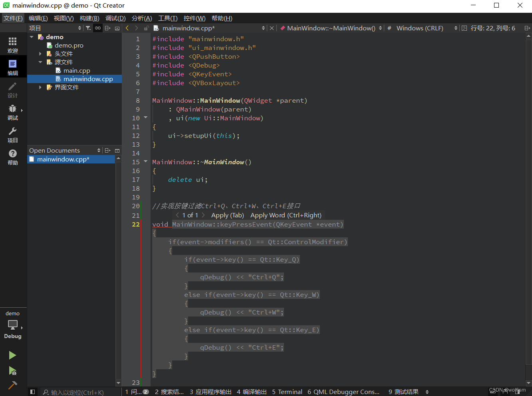Open the 4 编译输出 pane

pyautogui.click(x=252, y=392)
